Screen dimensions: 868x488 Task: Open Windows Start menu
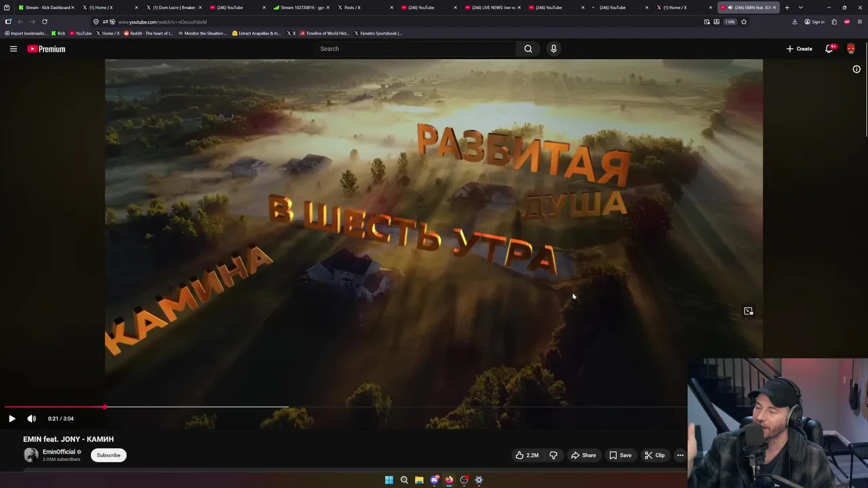389,480
